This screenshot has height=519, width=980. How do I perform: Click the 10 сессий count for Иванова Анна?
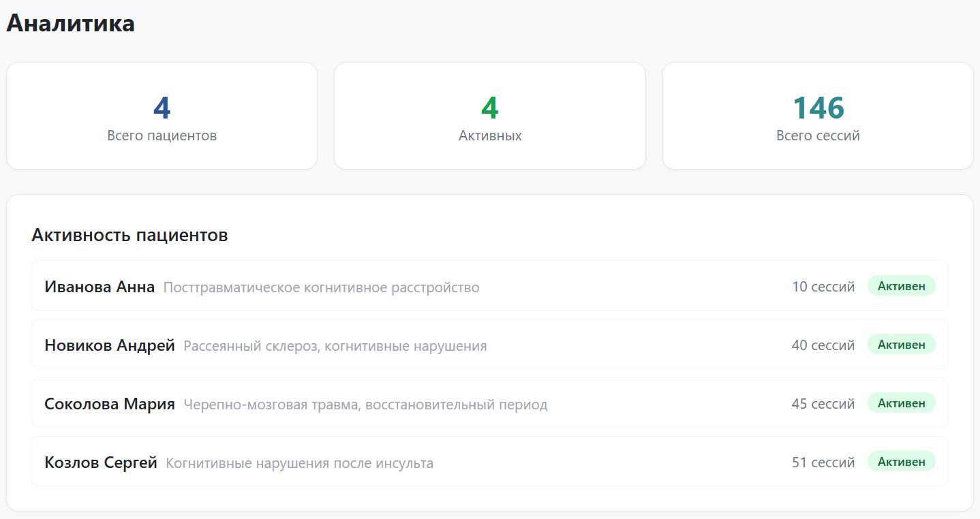pyautogui.click(x=823, y=286)
